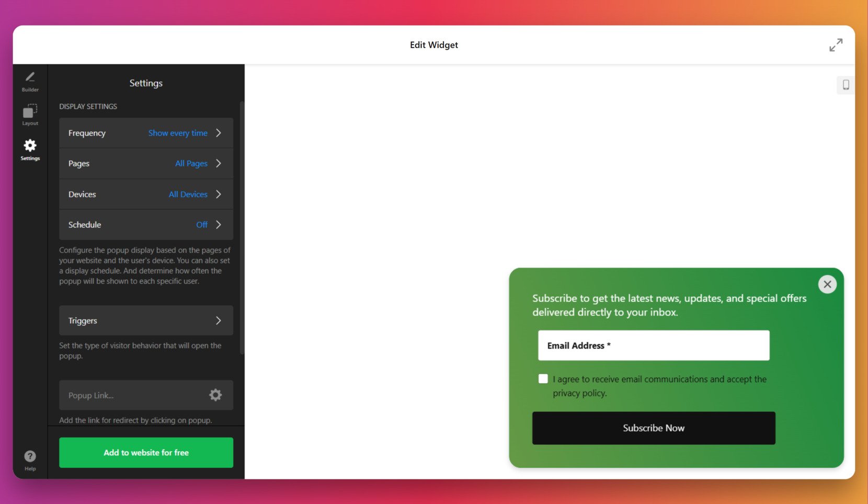
Task: Focus the Email Address field
Action: coord(654,345)
